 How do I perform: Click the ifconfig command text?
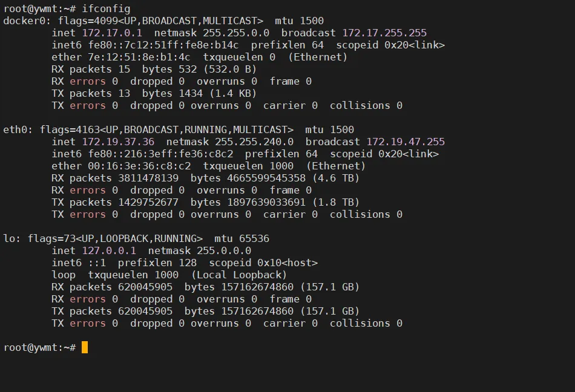click(106, 9)
